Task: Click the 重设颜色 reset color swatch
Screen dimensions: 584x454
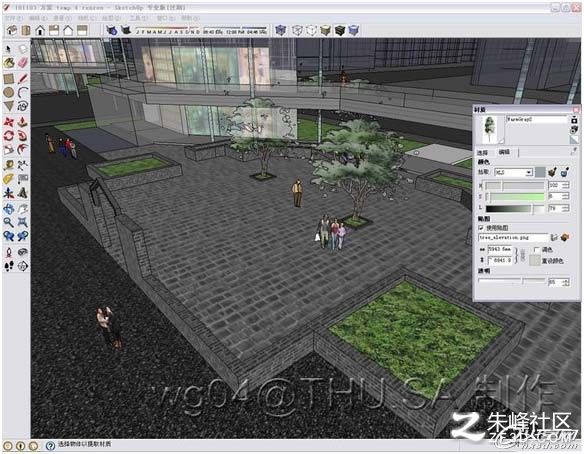Action: (534, 261)
